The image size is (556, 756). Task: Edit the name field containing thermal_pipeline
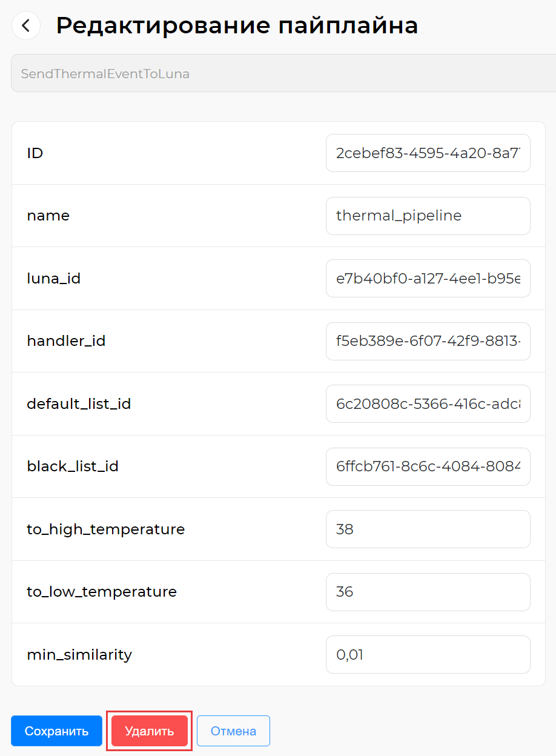[x=428, y=216]
